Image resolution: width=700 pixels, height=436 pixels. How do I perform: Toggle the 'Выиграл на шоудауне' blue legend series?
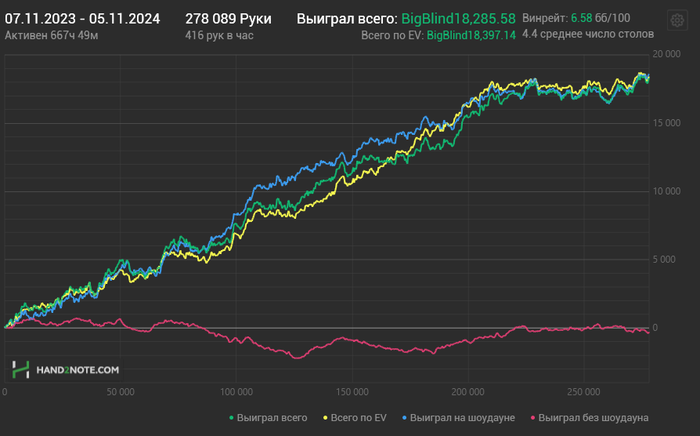pyautogui.click(x=458, y=418)
